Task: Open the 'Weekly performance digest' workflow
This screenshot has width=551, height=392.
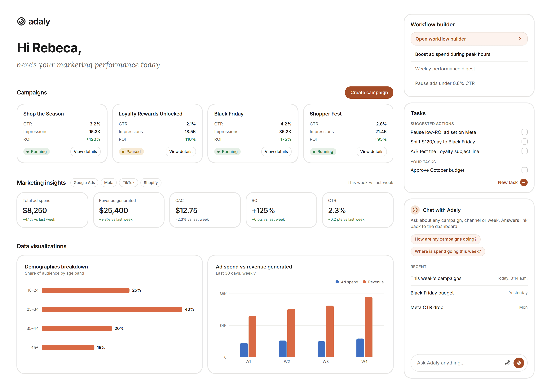Action: (469, 69)
